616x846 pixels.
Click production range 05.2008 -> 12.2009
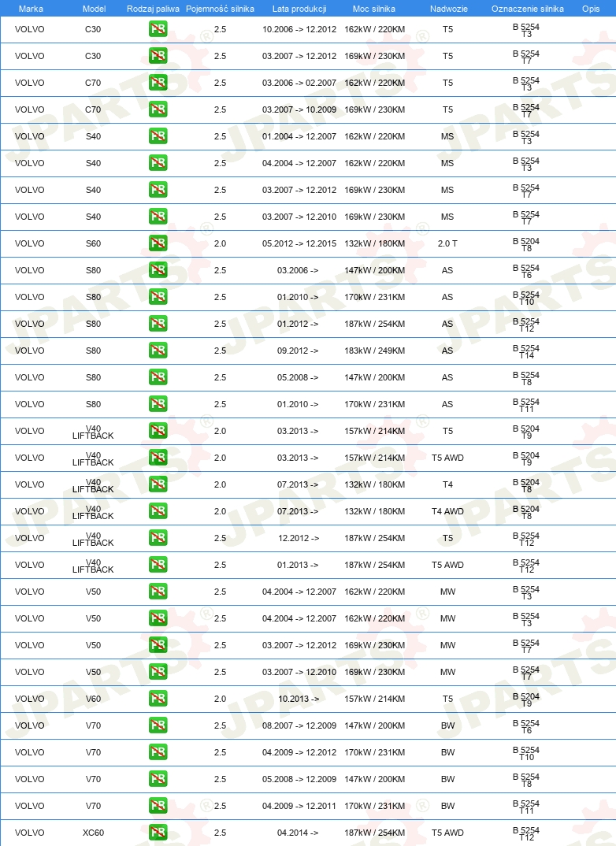click(299, 779)
